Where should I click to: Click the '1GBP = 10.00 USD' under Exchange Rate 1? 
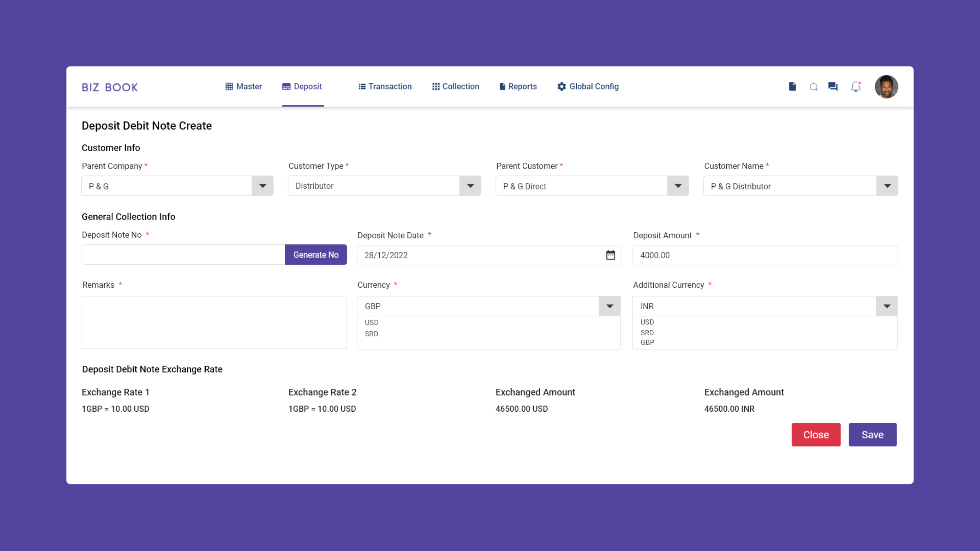[115, 409]
